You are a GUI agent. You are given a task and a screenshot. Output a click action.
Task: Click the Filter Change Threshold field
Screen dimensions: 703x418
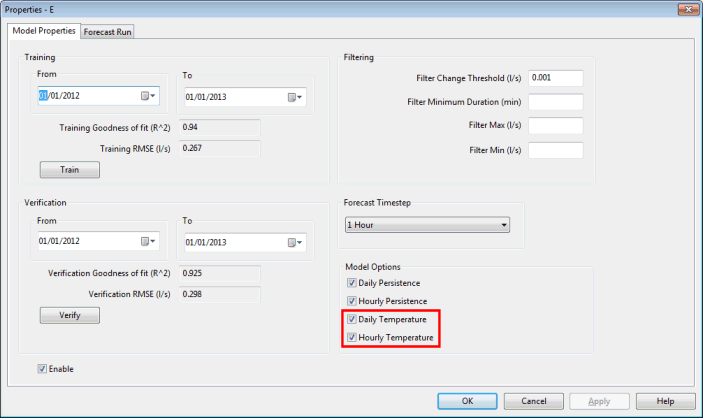tap(555, 78)
